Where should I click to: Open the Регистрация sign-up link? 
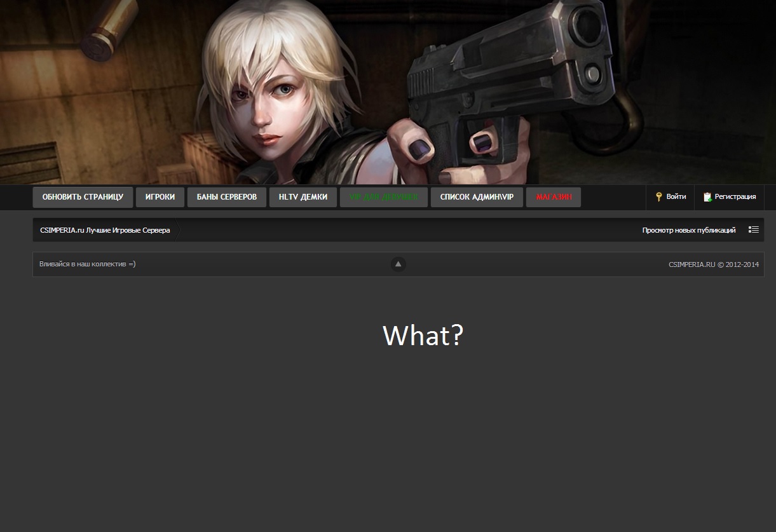735,197
